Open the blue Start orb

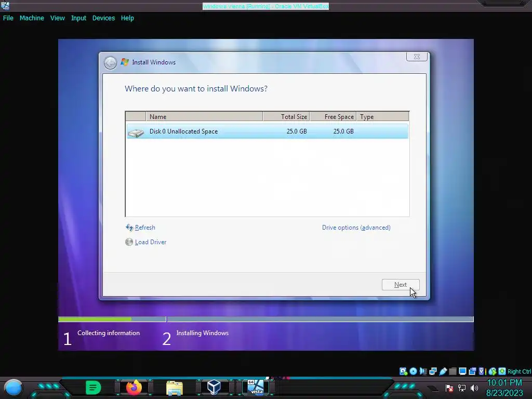coord(14,388)
